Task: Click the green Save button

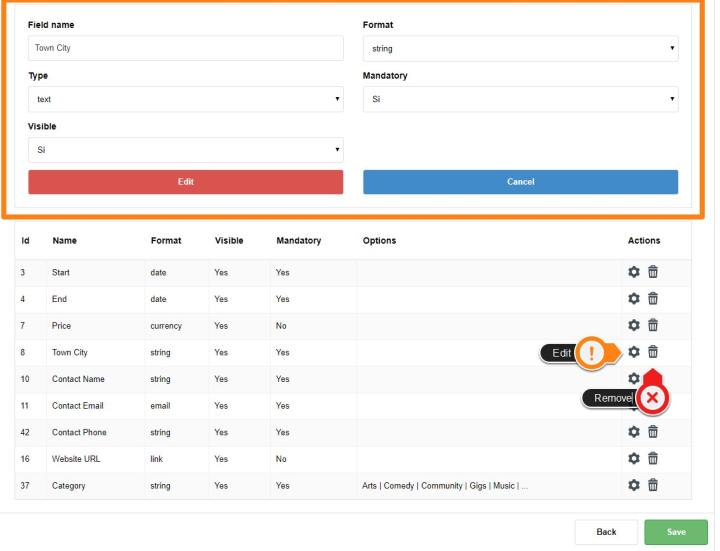Action: [676, 532]
